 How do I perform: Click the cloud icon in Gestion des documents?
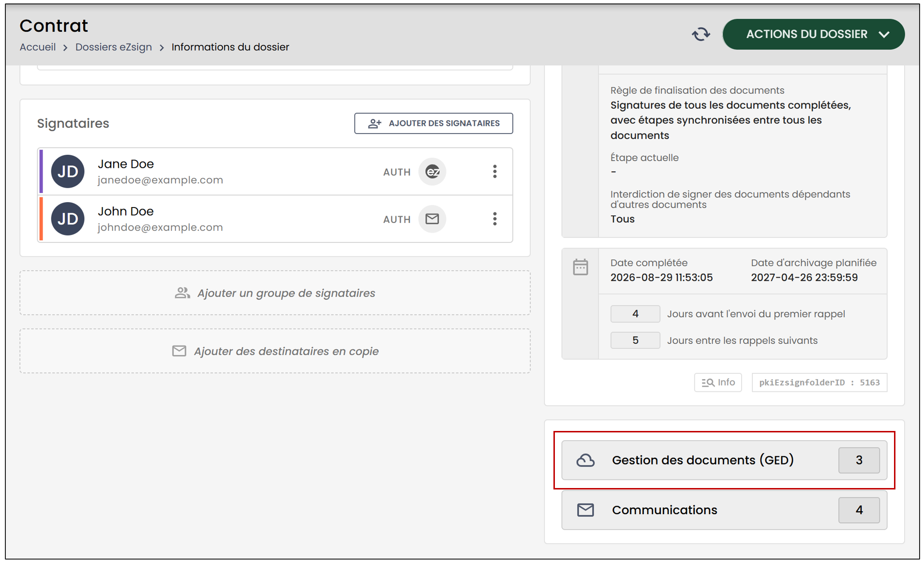coord(585,460)
